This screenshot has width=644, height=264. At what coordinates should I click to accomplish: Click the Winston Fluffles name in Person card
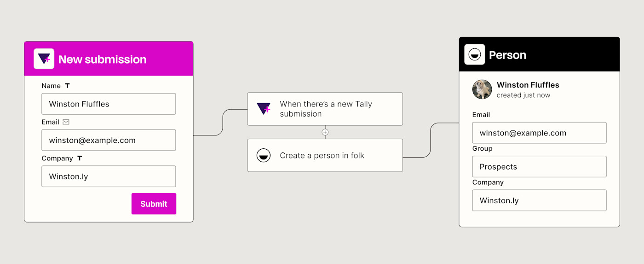[528, 85]
